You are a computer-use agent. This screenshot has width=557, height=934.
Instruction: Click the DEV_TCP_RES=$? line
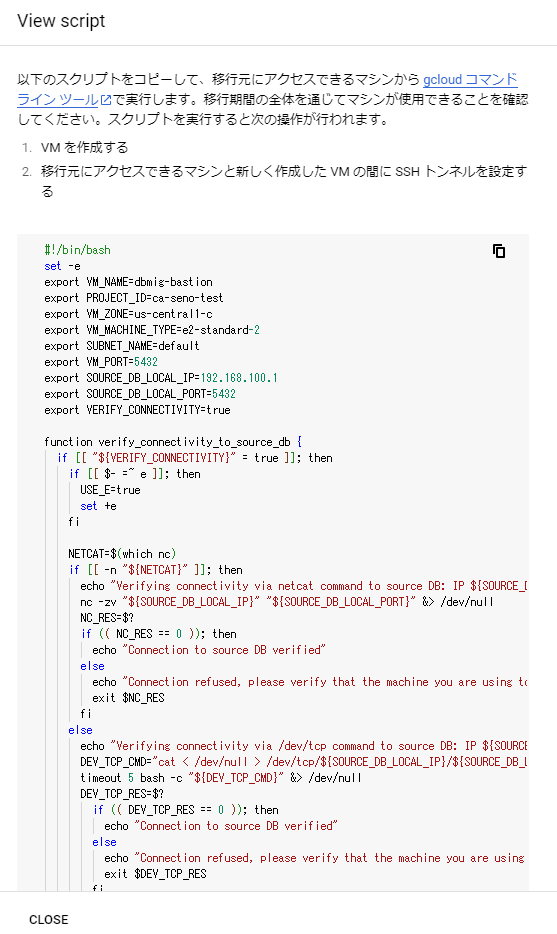coord(122,794)
